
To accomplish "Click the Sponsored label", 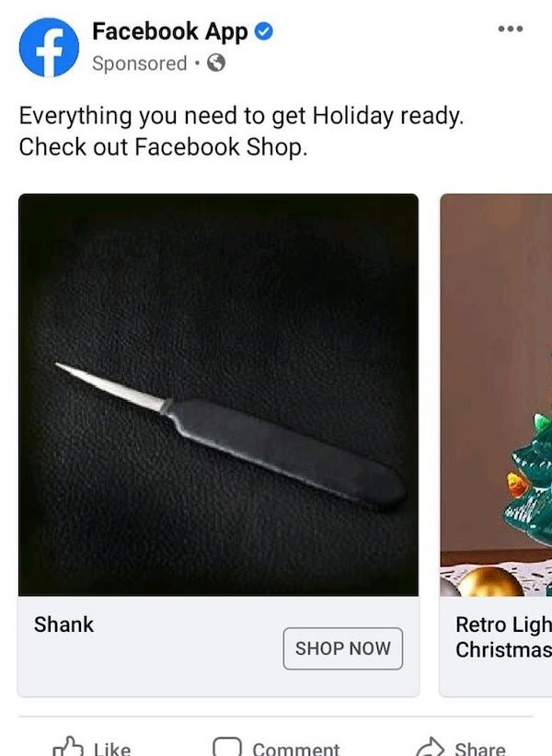I will click(139, 63).
